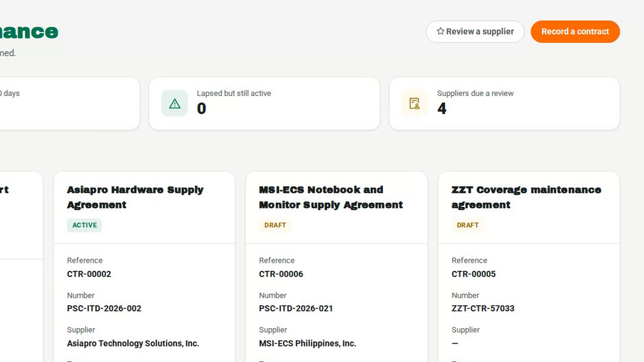Click the Reference label on the Asiapro card
Viewport: 644px width, 362px height.
click(85, 260)
